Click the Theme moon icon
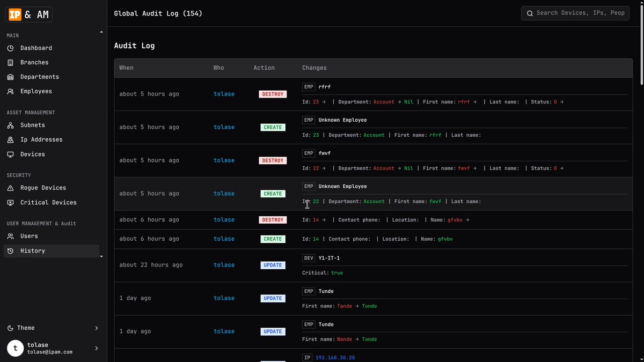644x362 pixels. pos(10,328)
